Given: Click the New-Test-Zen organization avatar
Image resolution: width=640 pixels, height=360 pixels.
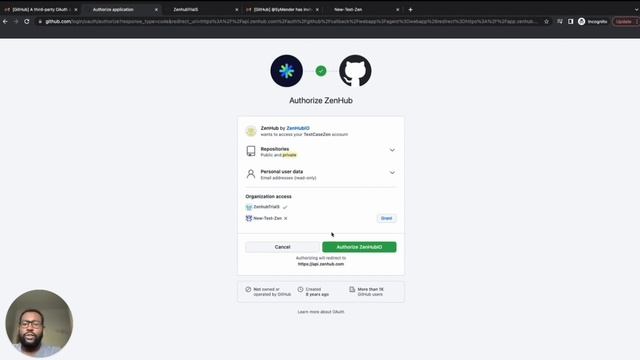Looking at the screenshot, I should [x=249, y=218].
